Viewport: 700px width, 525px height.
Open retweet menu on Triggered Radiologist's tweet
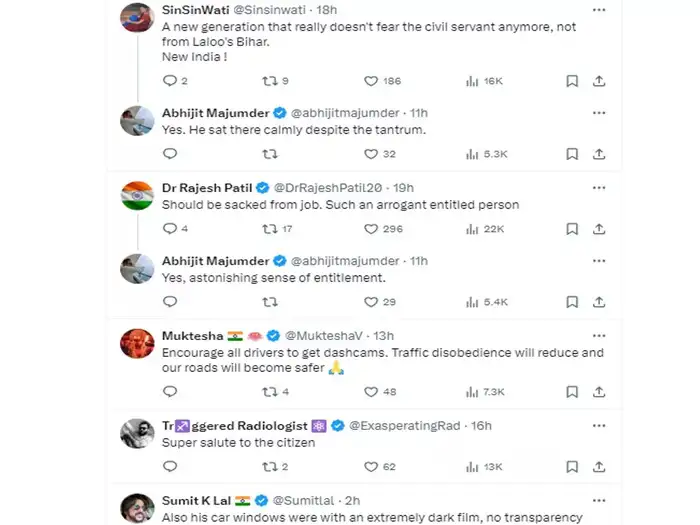coord(270,466)
